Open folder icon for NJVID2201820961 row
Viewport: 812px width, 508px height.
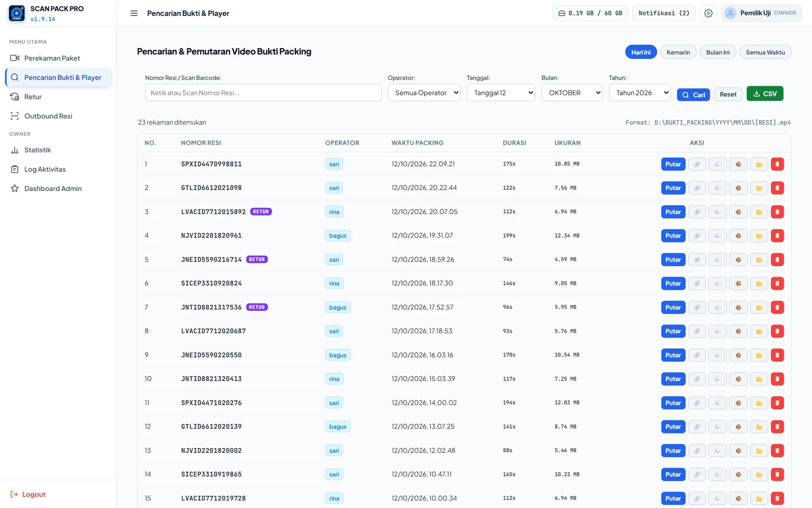(759, 236)
